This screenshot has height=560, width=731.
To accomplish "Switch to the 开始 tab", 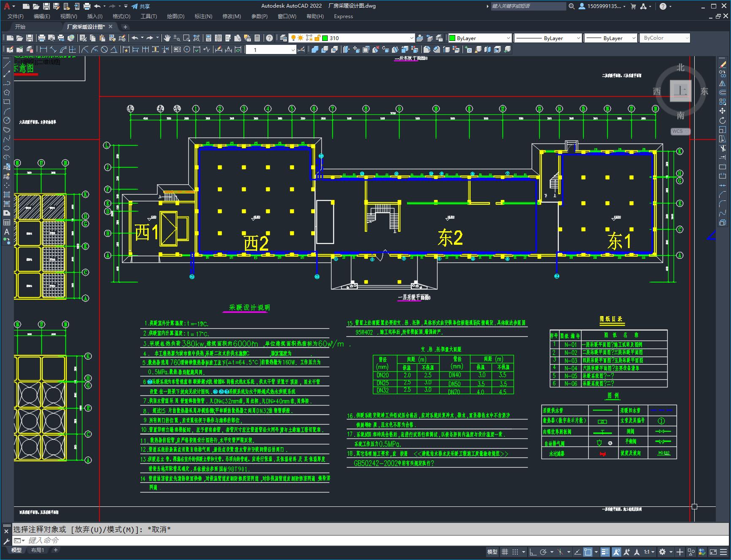I will tap(20, 27).
